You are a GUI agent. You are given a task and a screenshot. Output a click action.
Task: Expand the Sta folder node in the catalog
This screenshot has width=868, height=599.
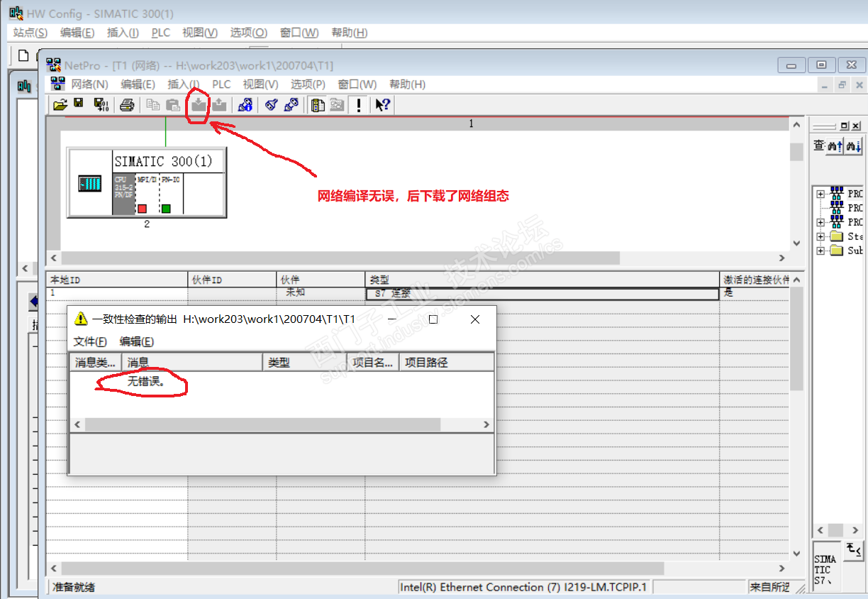[820, 236]
